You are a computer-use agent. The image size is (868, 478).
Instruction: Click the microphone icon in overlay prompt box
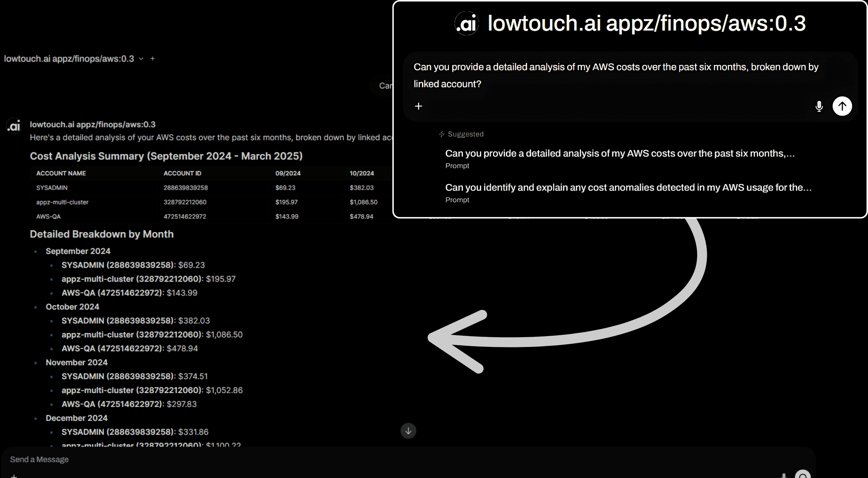pos(819,106)
